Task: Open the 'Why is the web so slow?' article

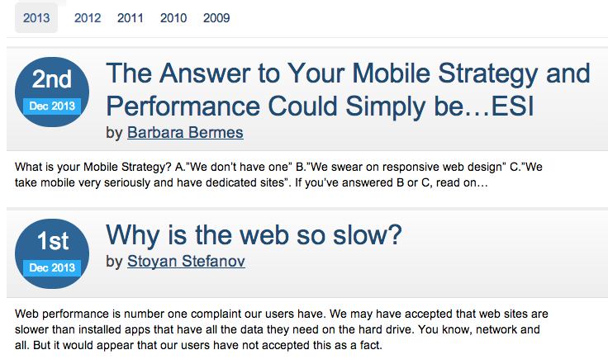Action: [254, 235]
